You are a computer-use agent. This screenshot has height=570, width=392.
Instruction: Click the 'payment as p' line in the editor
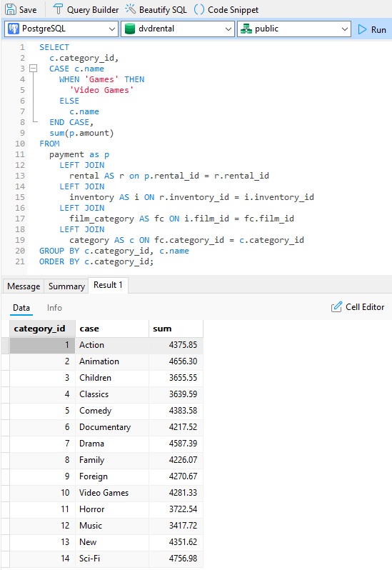79,154
